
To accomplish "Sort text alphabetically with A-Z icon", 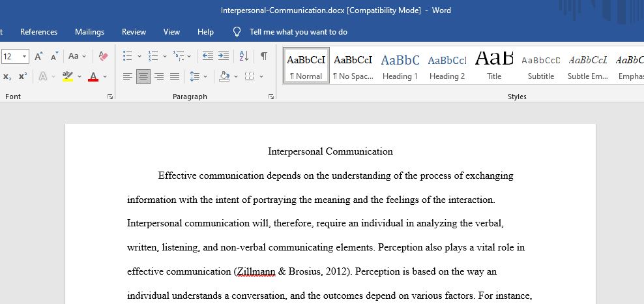I will 244,56.
